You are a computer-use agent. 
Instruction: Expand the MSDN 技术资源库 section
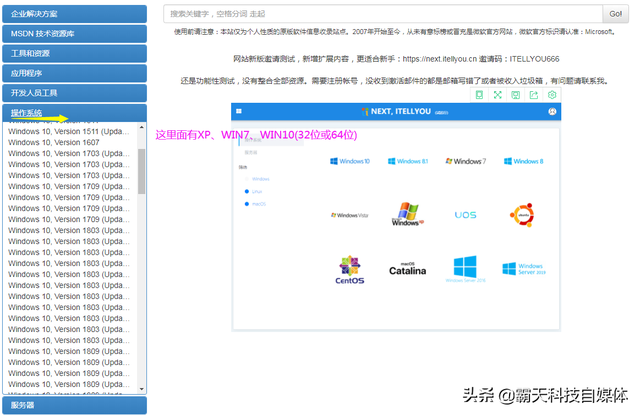[x=74, y=34]
